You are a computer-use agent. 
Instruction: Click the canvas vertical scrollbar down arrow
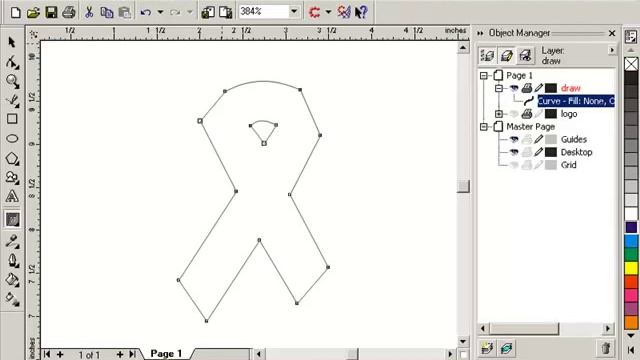tap(462, 341)
